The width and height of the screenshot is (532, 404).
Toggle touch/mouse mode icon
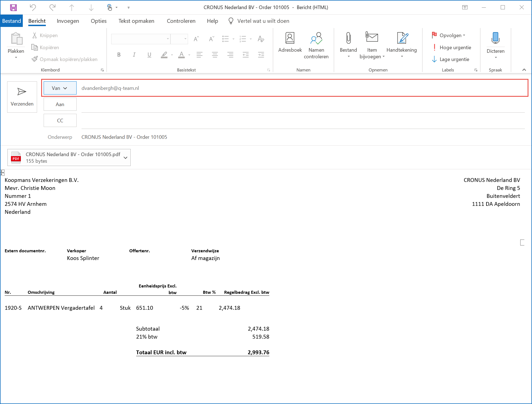110,7
